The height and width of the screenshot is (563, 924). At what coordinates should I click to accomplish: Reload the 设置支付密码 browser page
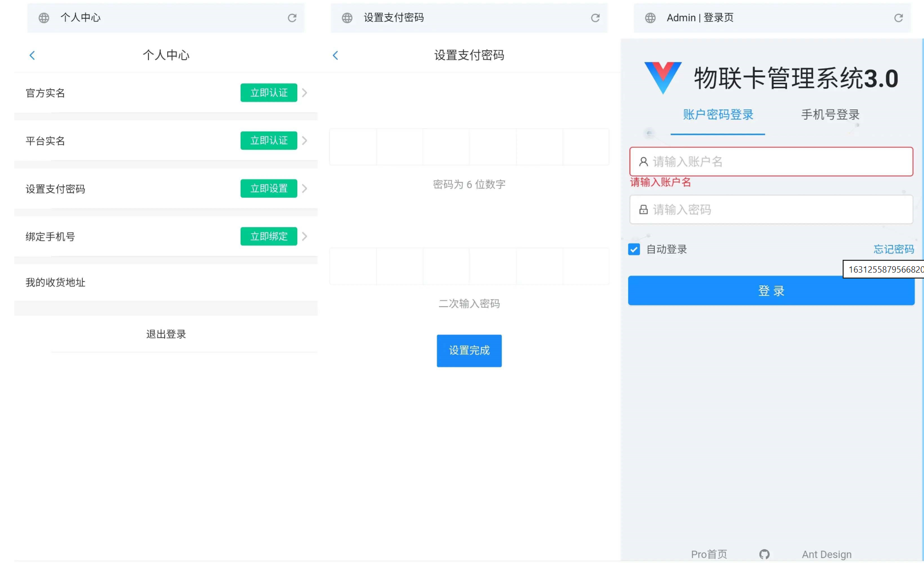[595, 18]
